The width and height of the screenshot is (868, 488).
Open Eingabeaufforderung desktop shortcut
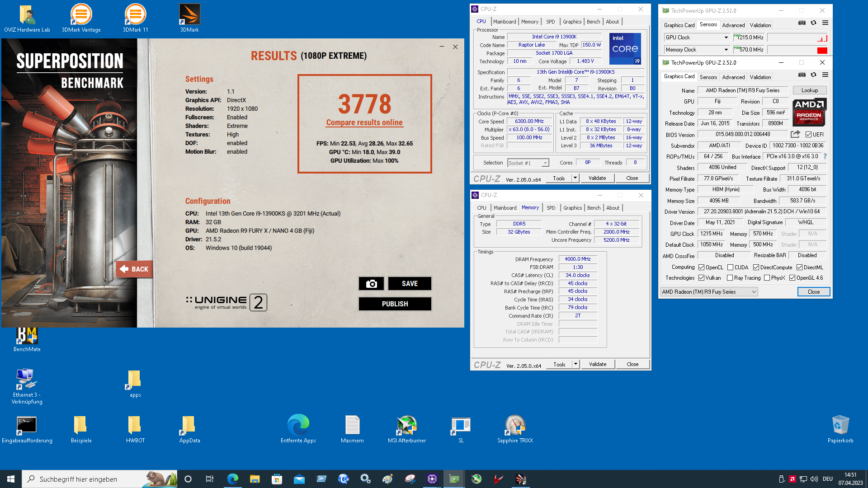click(x=27, y=430)
